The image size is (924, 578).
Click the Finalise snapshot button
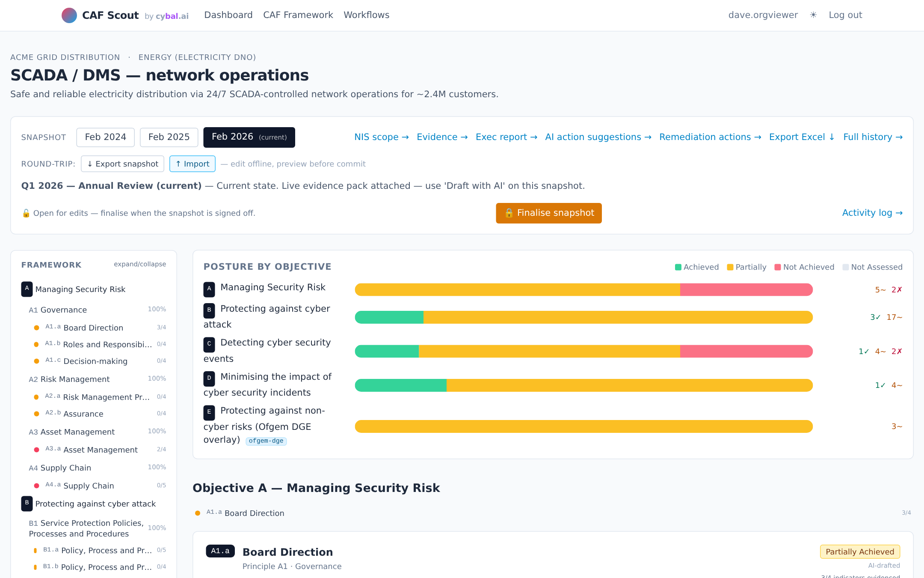click(x=549, y=213)
